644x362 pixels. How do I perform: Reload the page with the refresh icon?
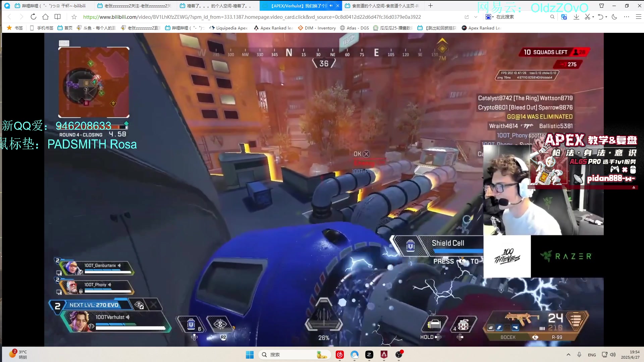[x=33, y=17]
